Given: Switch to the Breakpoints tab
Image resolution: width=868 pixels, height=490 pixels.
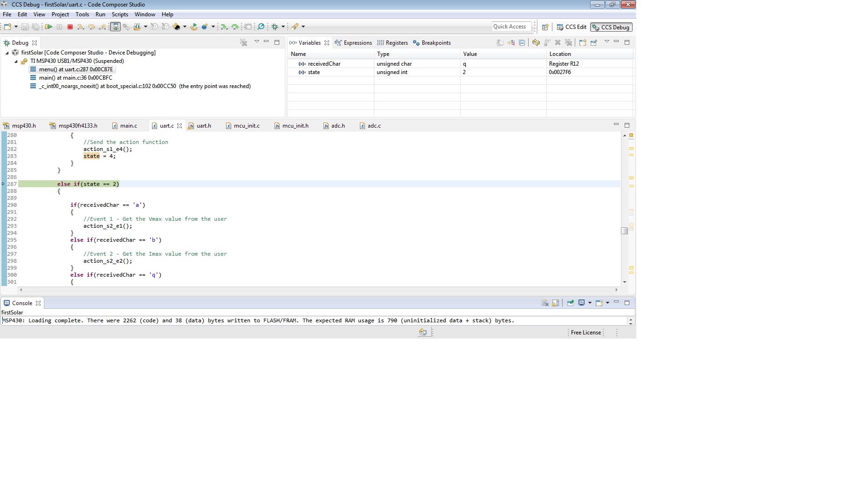Looking at the screenshot, I should [432, 43].
